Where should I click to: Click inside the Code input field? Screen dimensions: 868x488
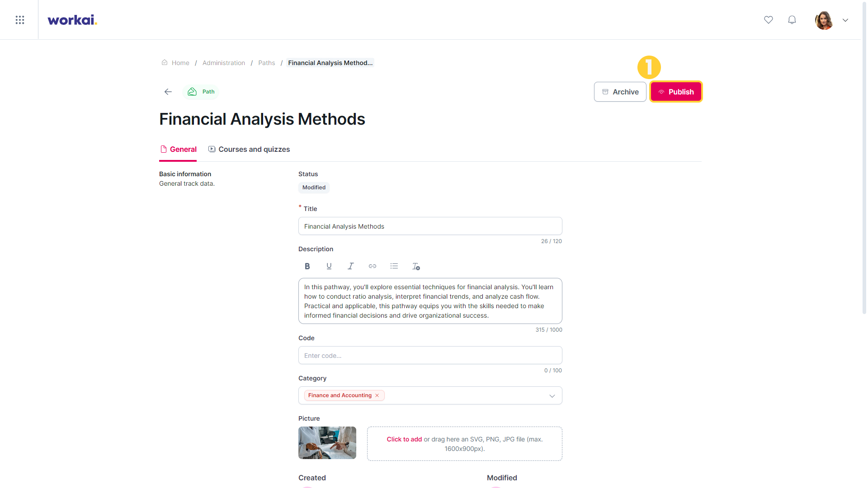coord(430,355)
